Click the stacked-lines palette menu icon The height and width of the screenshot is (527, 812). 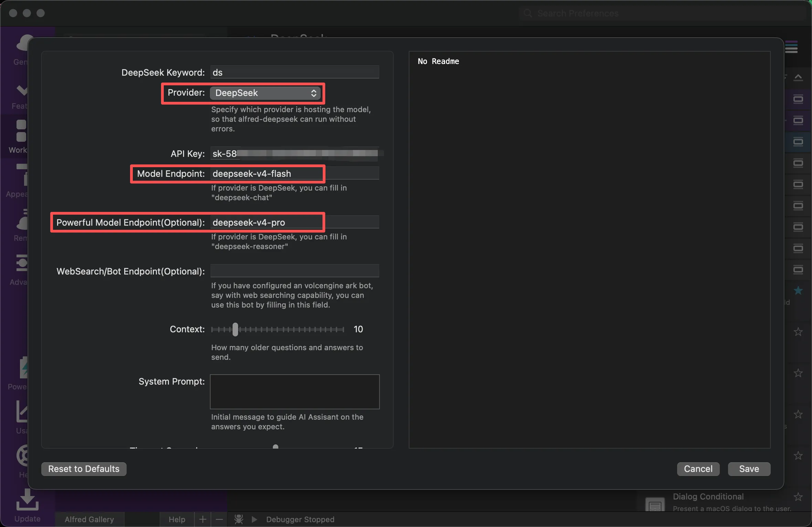[x=791, y=47]
